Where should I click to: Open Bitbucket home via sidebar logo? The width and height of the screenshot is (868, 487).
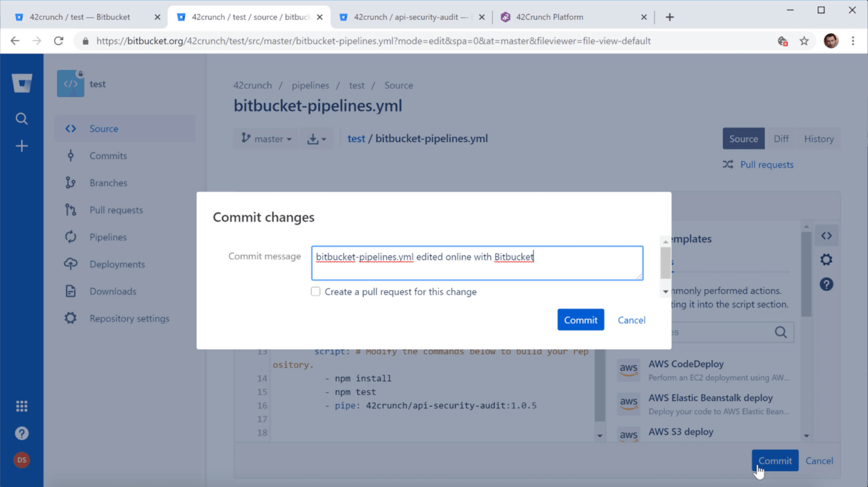pos(21,82)
